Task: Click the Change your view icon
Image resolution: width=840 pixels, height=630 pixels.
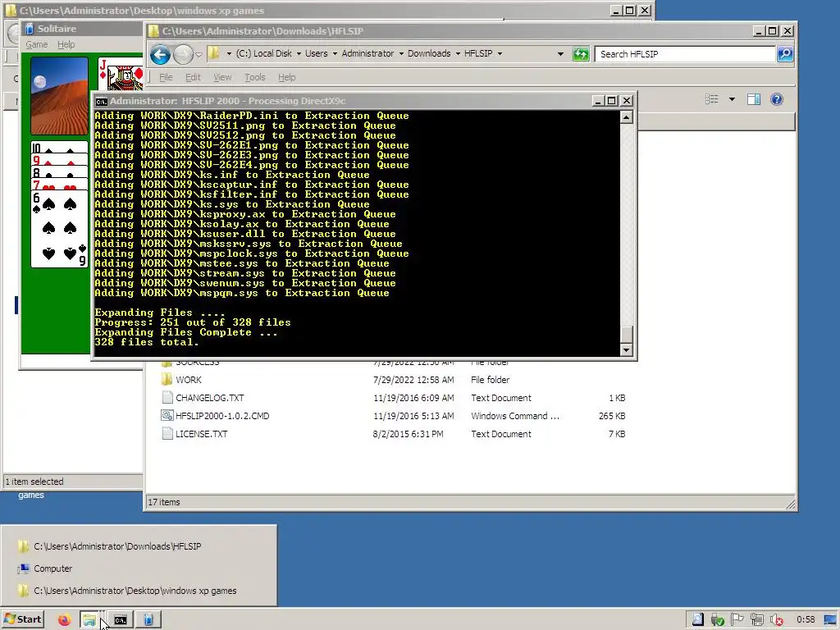Action: pos(712,99)
